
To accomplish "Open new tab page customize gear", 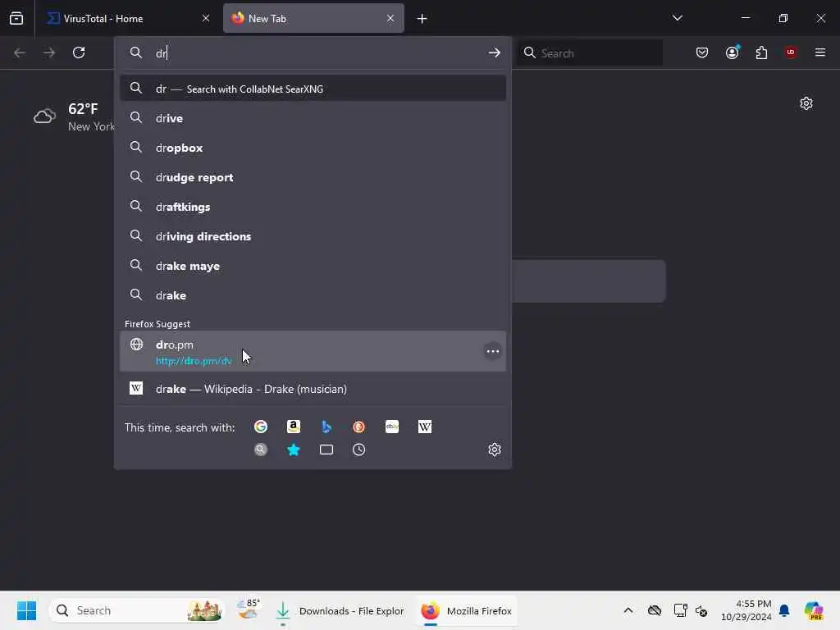I will [806, 103].
